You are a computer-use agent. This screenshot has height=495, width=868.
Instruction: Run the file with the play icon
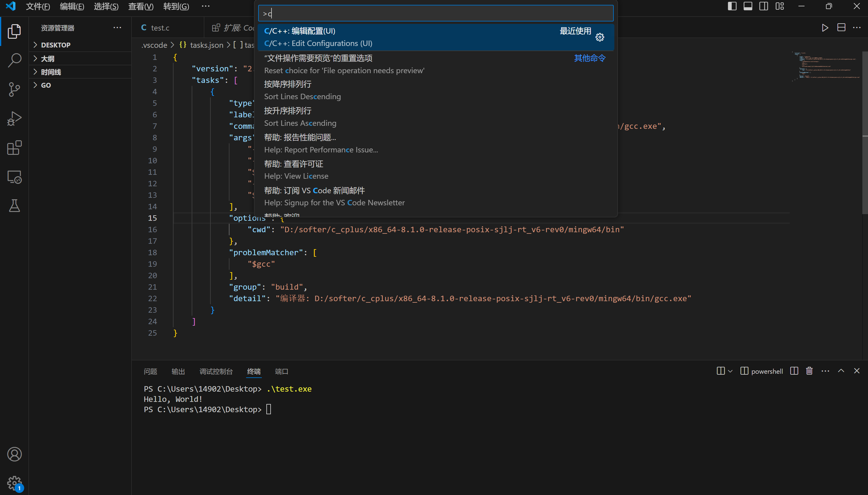825,28
